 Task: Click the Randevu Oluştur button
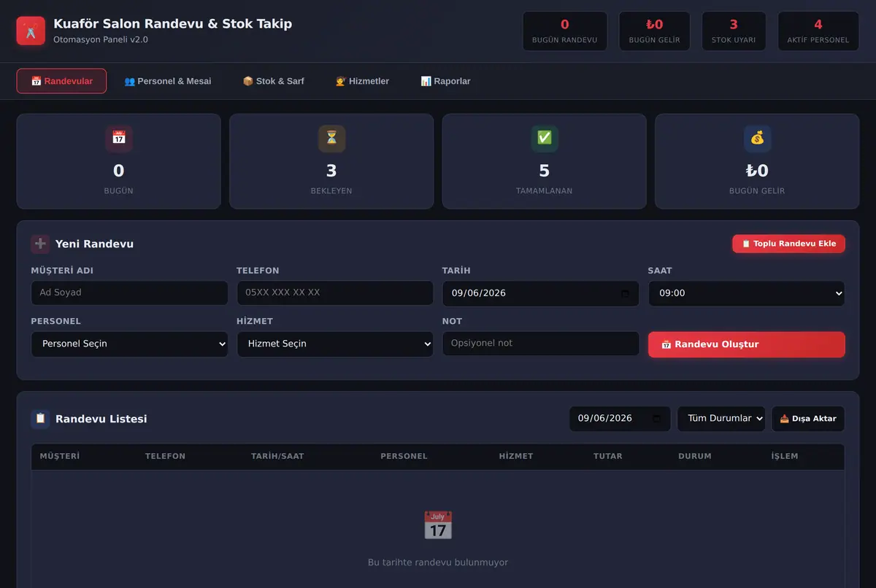coord(746,344)
